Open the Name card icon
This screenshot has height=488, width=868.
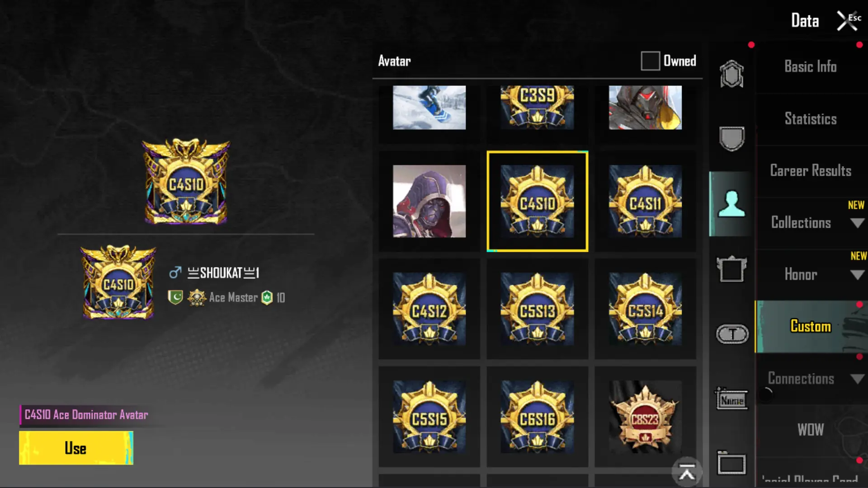click(x=732, y=399)
